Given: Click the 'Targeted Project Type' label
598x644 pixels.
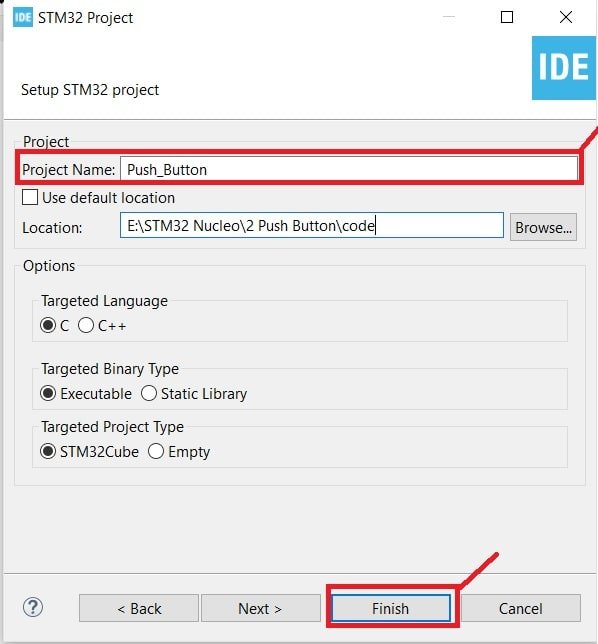Looking at the screenshot, I should pyautogui.click(x=112, y=427).
